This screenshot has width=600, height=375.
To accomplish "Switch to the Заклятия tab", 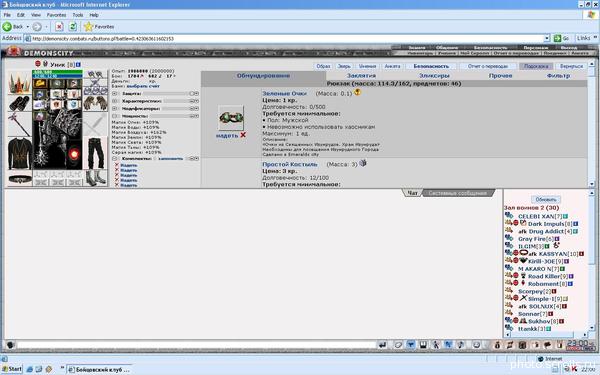I will 361,76.
